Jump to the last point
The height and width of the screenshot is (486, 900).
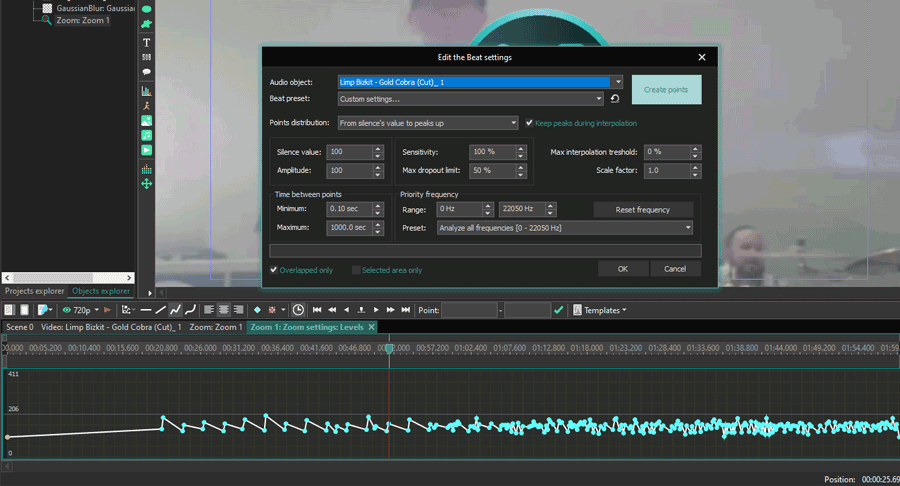point(405,310)
